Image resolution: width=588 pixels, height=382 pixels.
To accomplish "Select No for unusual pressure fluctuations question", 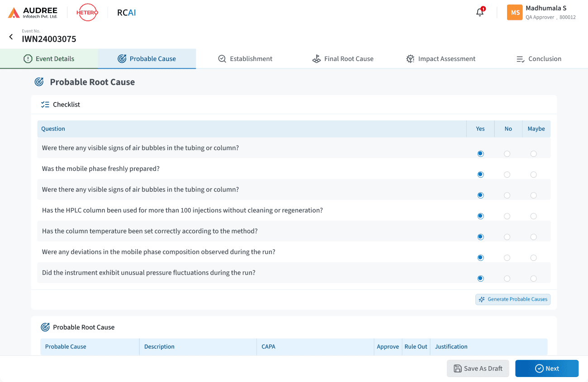I will coord(507,278).
